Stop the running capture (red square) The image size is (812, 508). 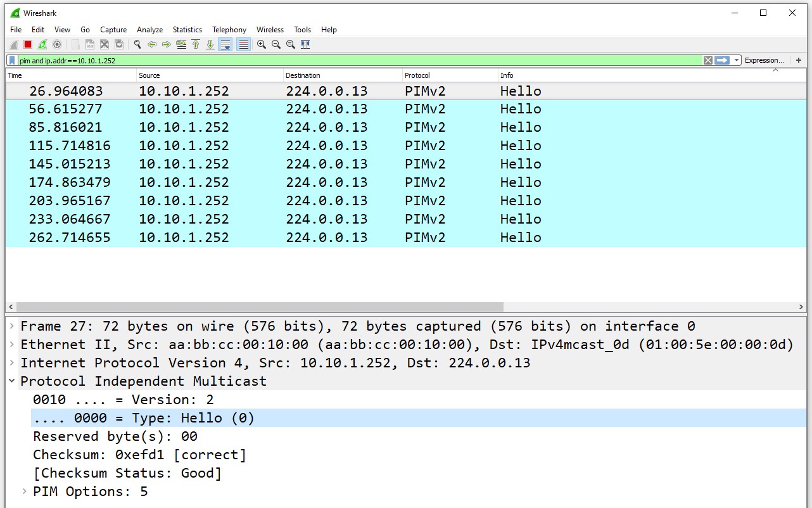tap(28, 44)
